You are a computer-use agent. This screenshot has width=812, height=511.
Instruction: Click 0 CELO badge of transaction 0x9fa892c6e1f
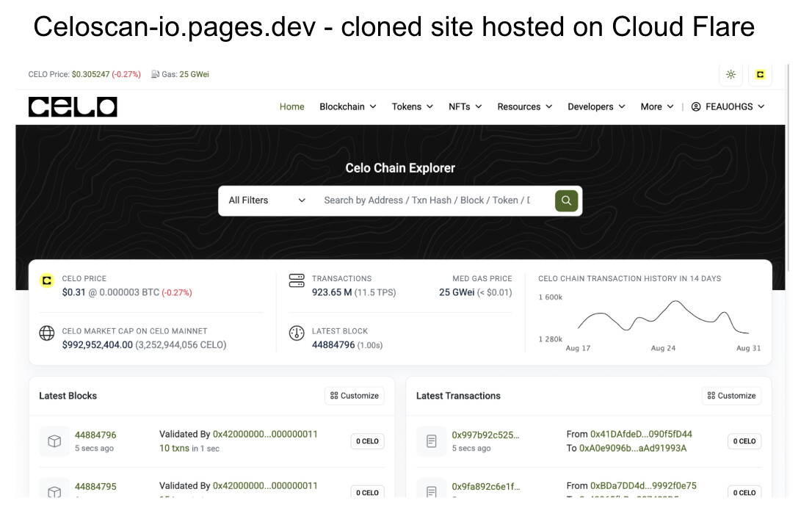[744, 492]
